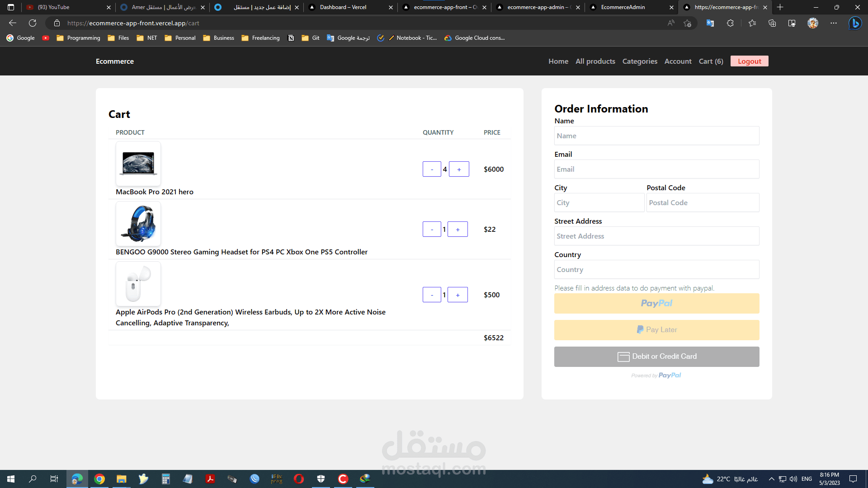Screen dimensions: 868x488
Task: Open the Freelancing bookmarks folder
Action: tap(260, 38)
